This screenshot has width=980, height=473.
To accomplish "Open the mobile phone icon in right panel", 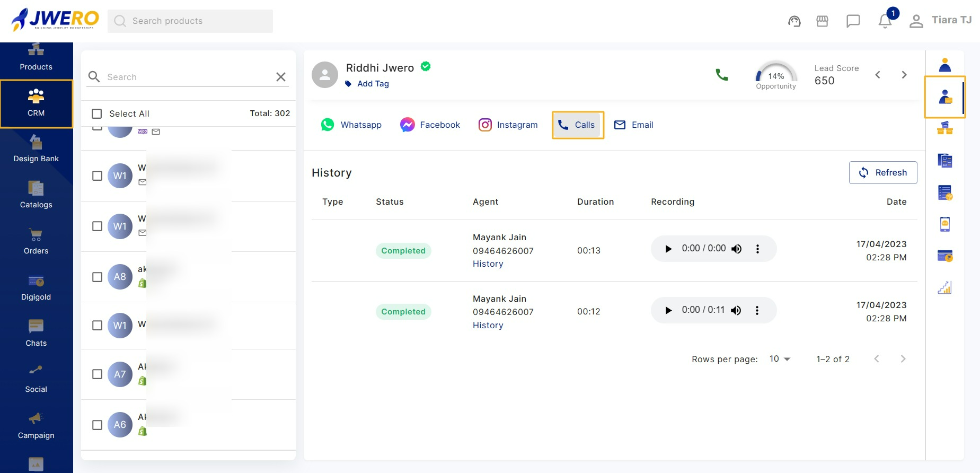I will [x=945, y=224].
